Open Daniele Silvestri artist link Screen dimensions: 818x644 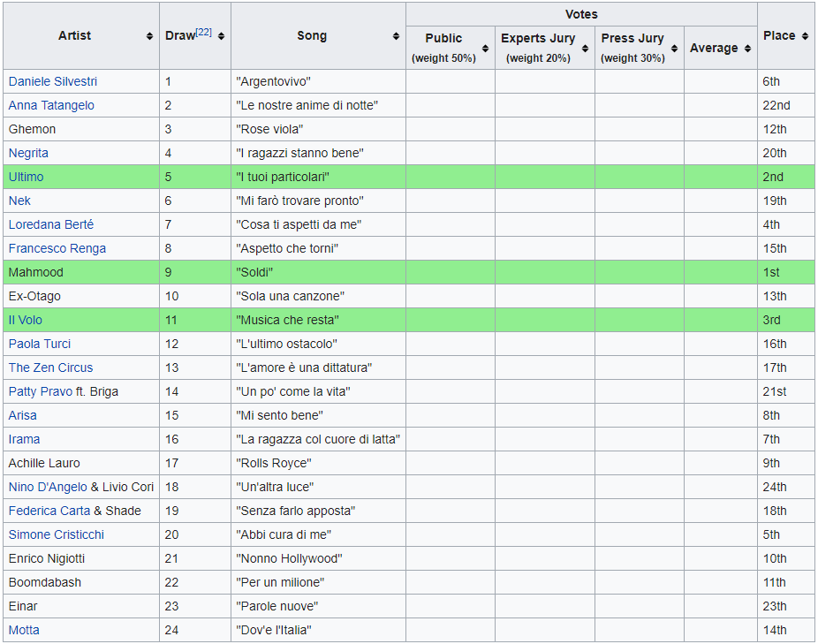point(53,81)
